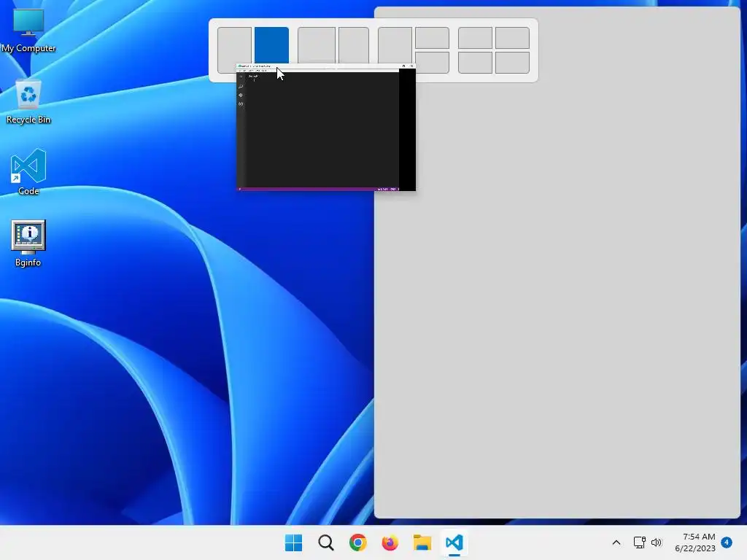Select the top-right zone of the three-pane snap layout

pyautogui.click(x=432, y=38)
